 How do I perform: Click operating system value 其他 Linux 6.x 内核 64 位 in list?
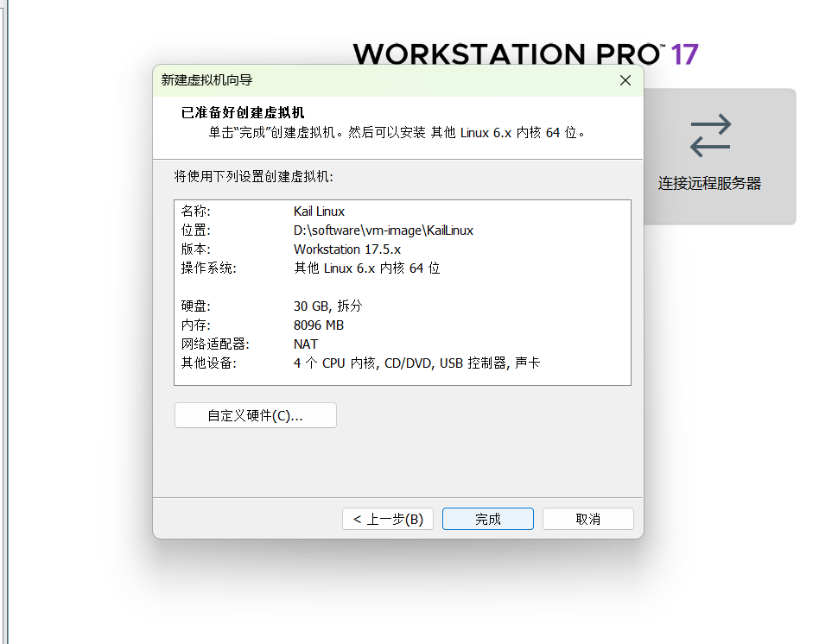click(x=366, y=268)
